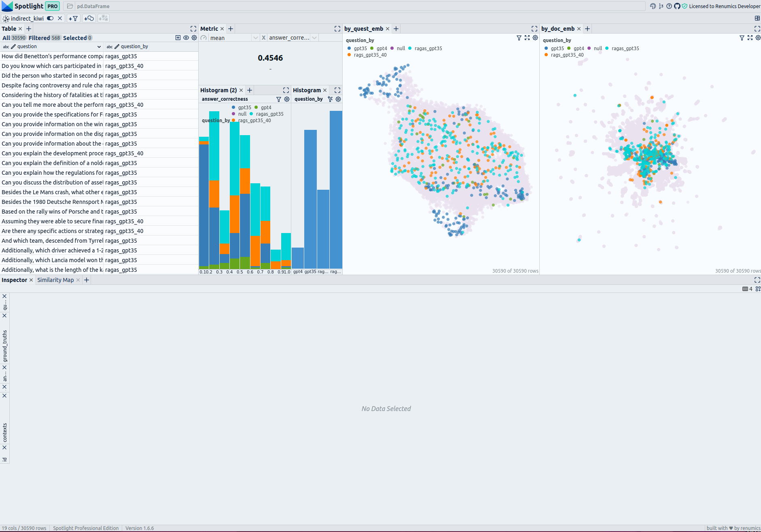Toggle visible columns eye icon in Table
Viewport: 761px width, 532px height.
(186, 38)
